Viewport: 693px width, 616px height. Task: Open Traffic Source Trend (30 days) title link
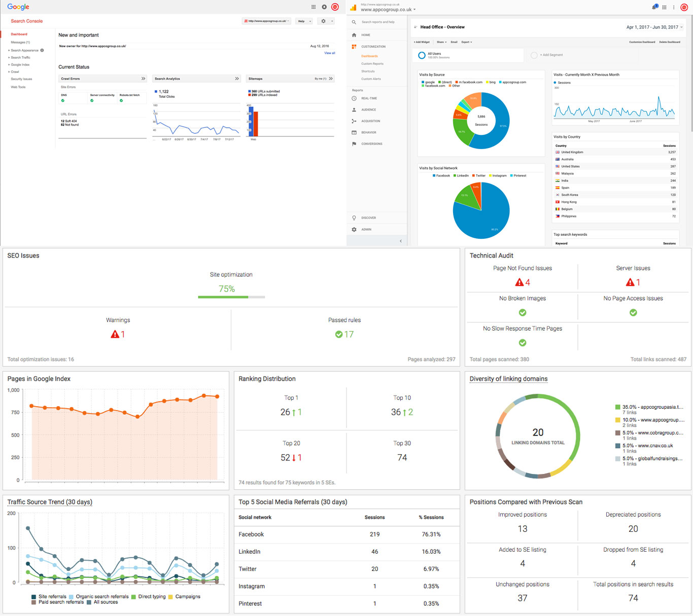pos(50,502)
